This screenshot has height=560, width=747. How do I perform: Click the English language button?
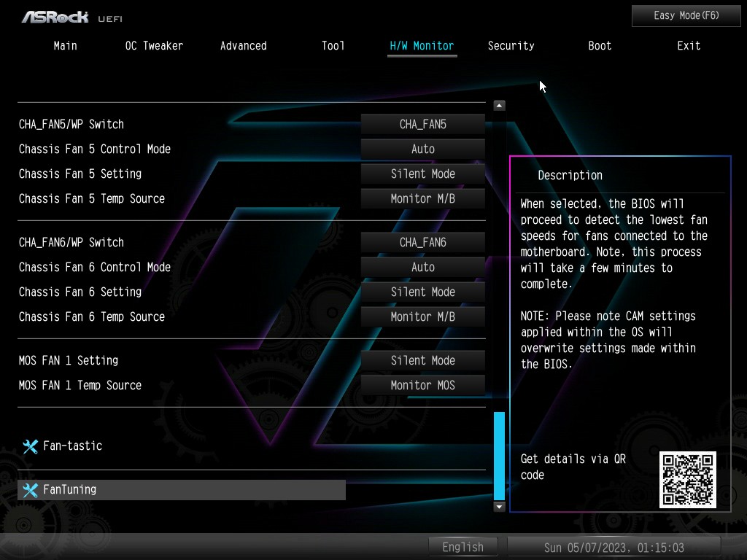pos(462,547)
